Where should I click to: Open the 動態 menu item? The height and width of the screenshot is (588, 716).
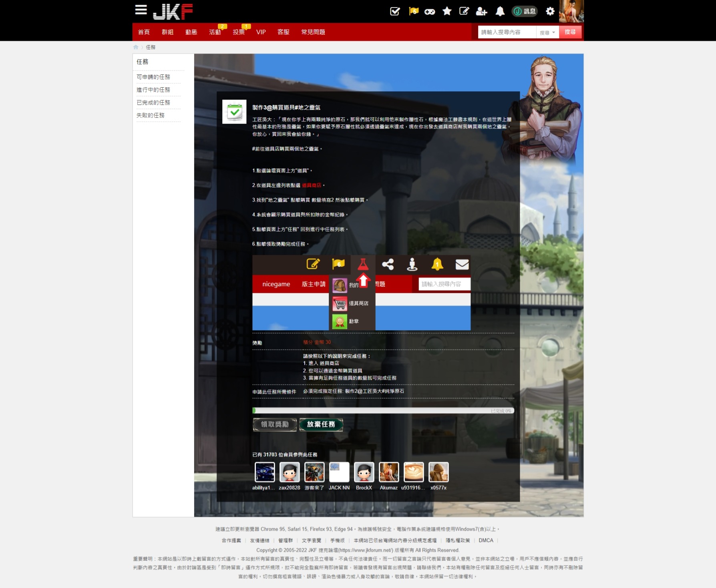tap(191, 32)
